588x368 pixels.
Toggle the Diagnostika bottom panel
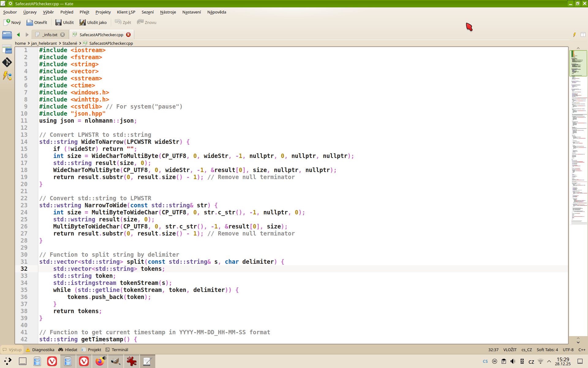click(40, 350)
